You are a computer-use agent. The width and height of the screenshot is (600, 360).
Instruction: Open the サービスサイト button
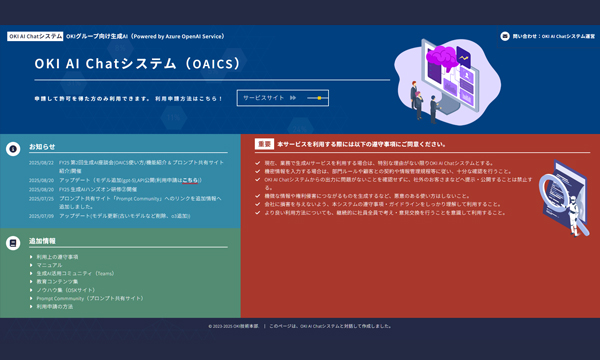pos(282,98)
